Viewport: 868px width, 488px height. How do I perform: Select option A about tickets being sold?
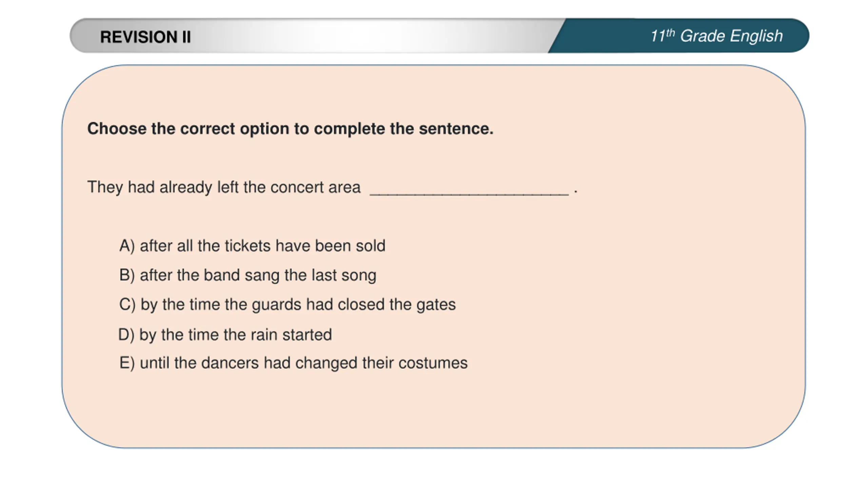pos(252,246)
